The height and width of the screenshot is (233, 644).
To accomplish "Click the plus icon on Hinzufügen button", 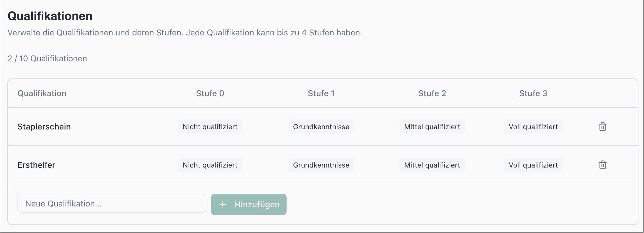I will pos(223,204).
